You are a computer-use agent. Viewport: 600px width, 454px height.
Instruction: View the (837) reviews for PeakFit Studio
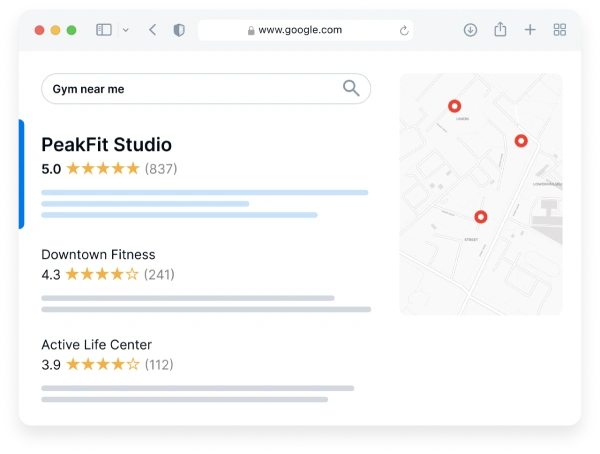pos(161,169)
